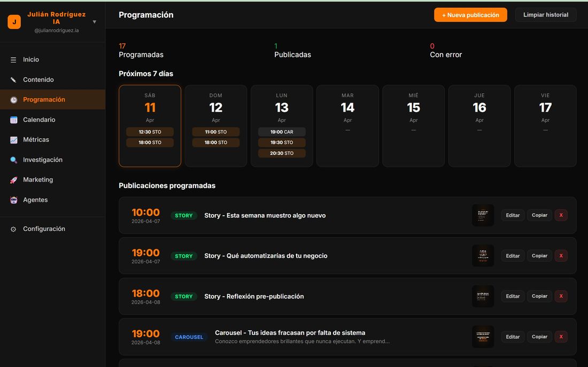This screenshot has height=367, width=588.
Task: Click the 18:00 STO slot on Saturday 11
Action: coord(150,143)
